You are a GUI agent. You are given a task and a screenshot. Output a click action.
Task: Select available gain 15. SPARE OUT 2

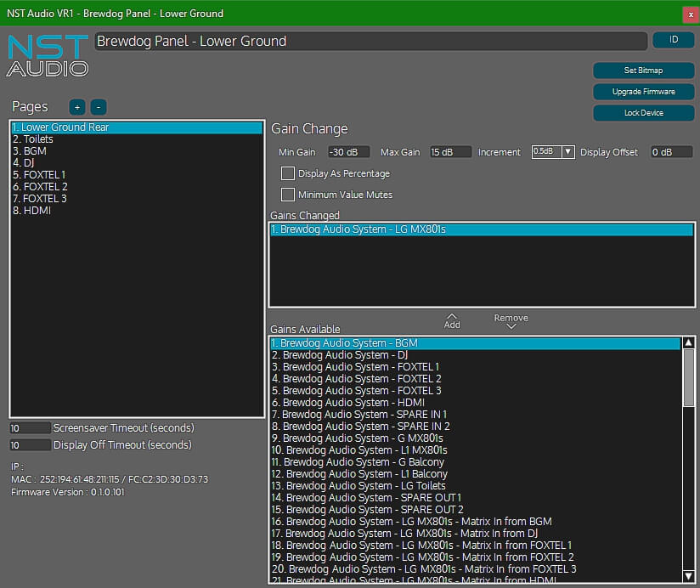pyautogui.click(x=476, y=510)
